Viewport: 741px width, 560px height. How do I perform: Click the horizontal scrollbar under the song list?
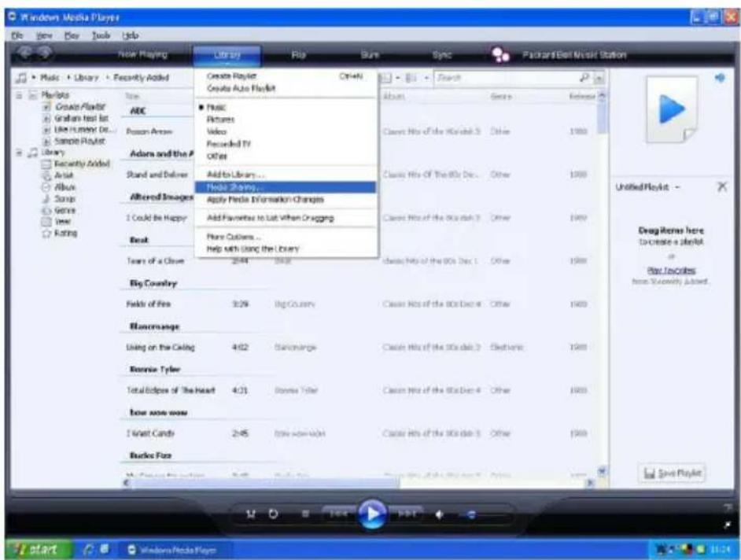(x=264, y=482)
